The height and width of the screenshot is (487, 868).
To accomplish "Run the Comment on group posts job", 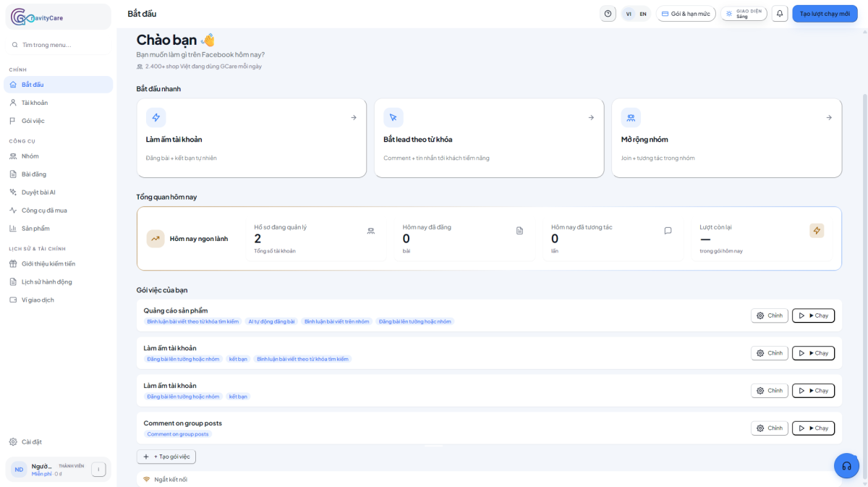I will pyautogui.click(x=814, y=428).
